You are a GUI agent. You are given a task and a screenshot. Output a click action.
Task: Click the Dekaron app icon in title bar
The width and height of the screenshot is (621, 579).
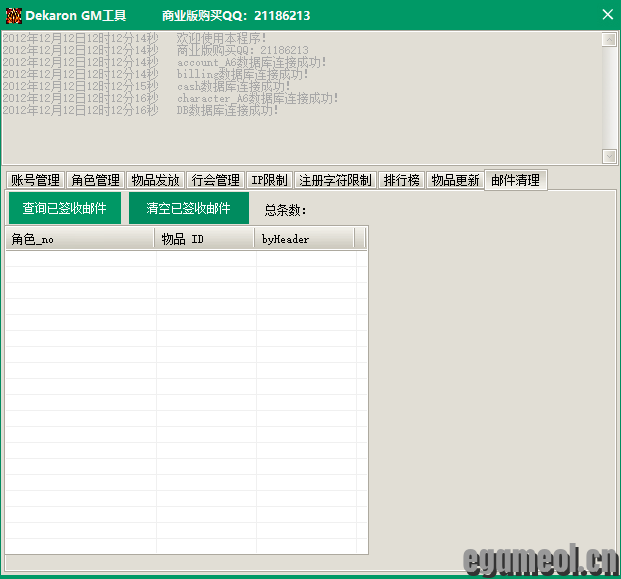point(13,15)
